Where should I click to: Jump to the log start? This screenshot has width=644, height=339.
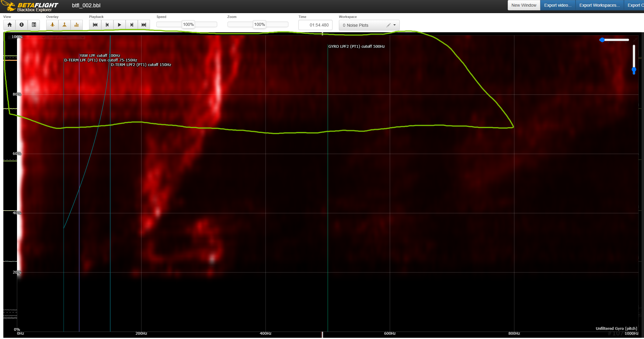(95, 25)
